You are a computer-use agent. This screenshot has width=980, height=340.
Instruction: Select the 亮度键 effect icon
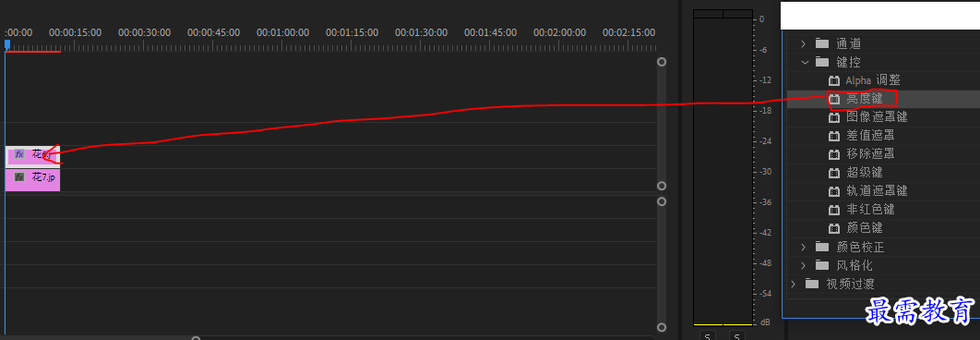click(834, 99)
